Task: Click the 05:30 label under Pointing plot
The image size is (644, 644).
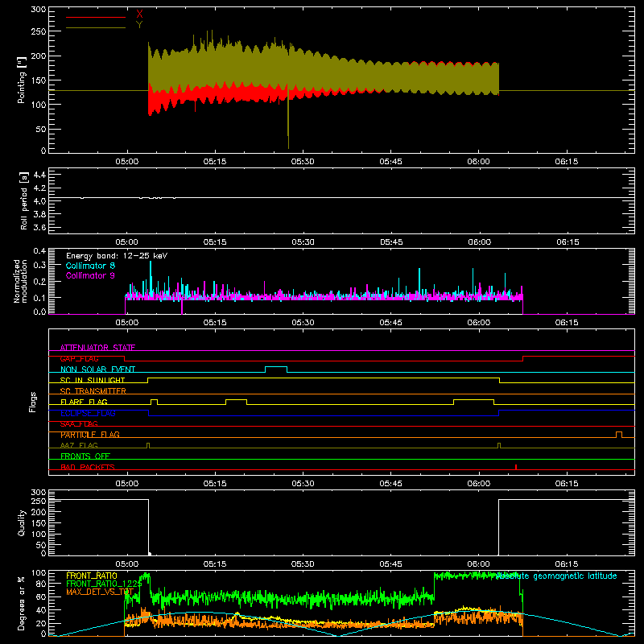Action: 303,162
